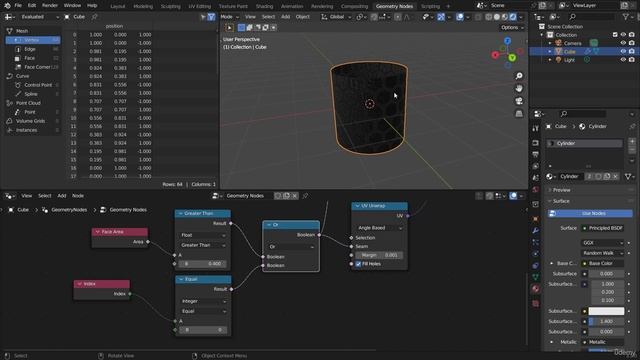The image size is (640, 360).
Task: Toggle Collection eye visibility icon
Action: click(623, 35)
